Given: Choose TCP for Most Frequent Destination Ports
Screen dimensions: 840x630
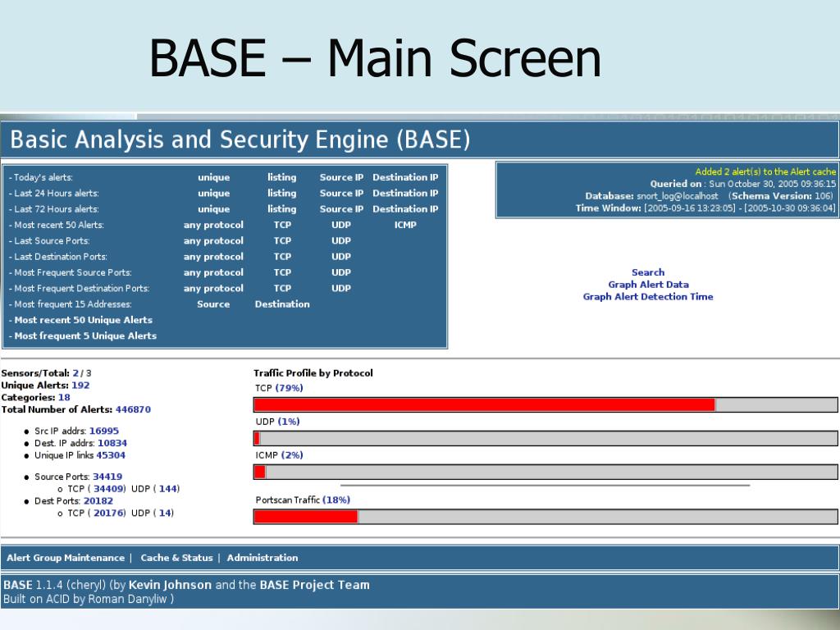Looking at the screenshot, I should (x=282, y=288).
